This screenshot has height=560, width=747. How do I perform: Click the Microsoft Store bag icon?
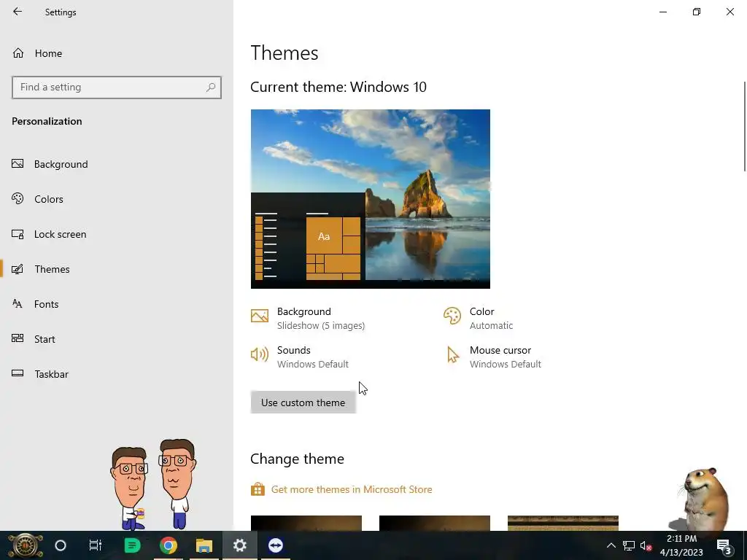click(258, 489)
